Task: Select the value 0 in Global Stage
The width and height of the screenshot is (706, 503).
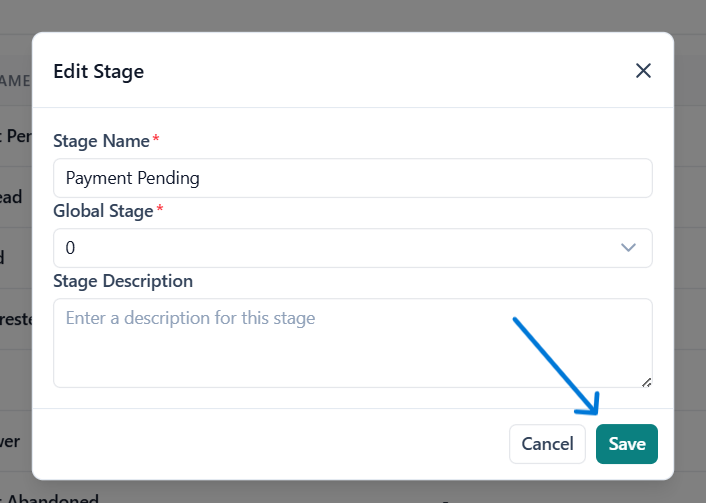Action: click(x=70, y=248)
